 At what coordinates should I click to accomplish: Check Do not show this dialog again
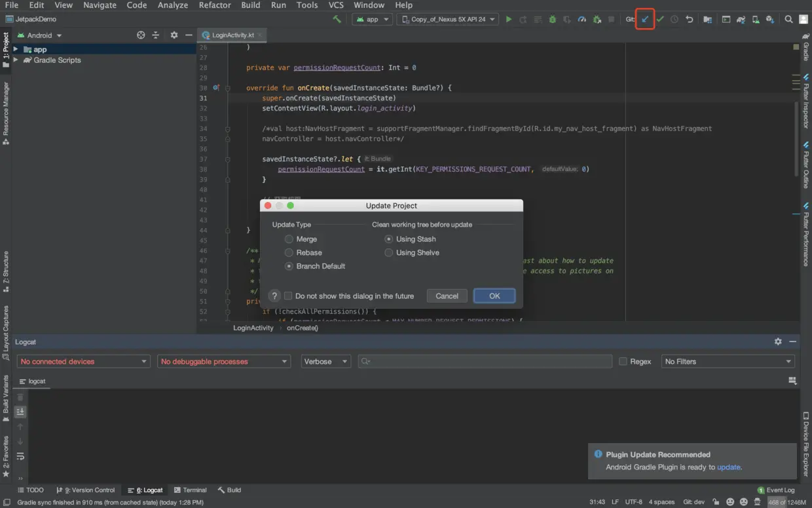[x=288, y=296]
